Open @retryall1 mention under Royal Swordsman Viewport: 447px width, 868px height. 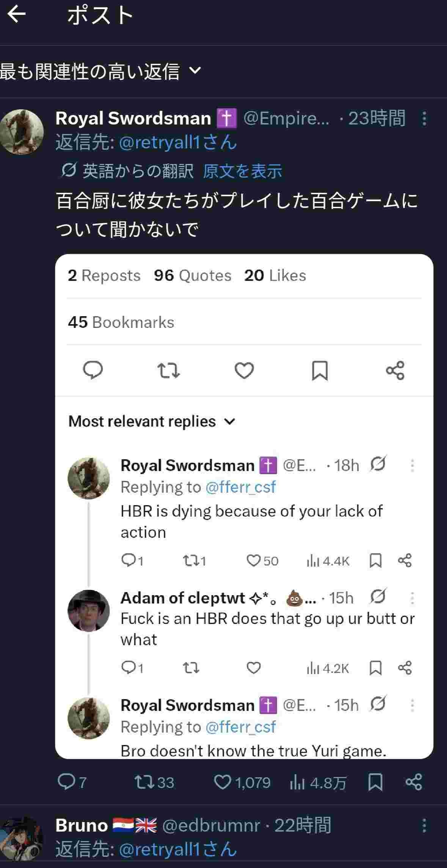point(178,143)
